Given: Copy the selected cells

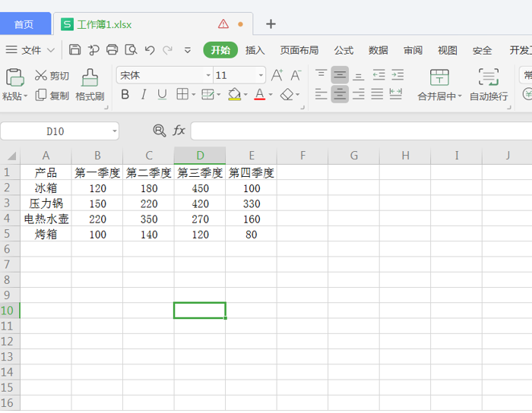Looking at the screenshot, I should (52, 96).
